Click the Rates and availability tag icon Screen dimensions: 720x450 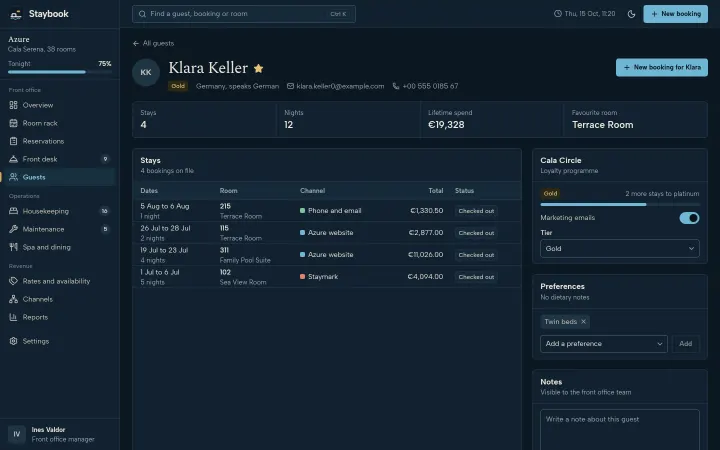(13, 281)
